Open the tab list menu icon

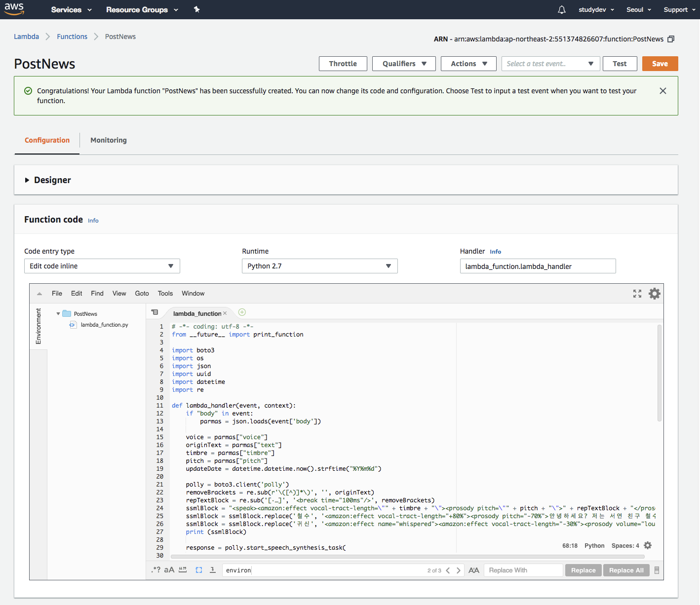[155, 312]
